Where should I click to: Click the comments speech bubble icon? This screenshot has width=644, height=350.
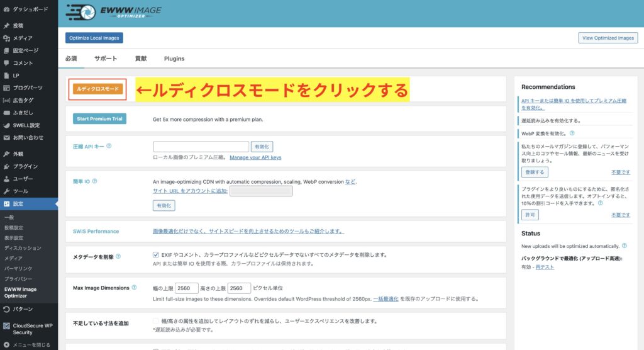tap(6, 63)
